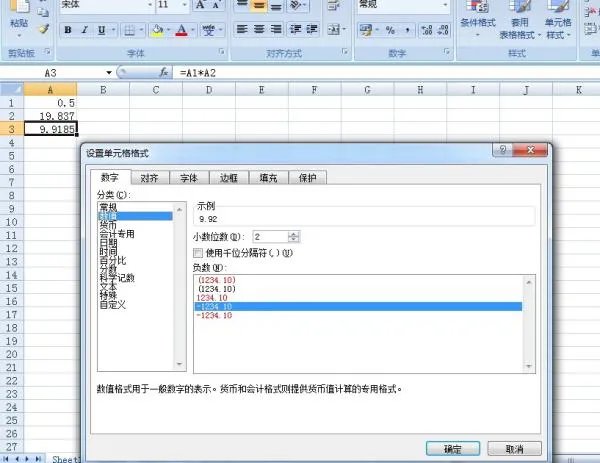Viewport: 600px width, 463px height.
Task: Click the red font color icon
Action: (181, 30)
